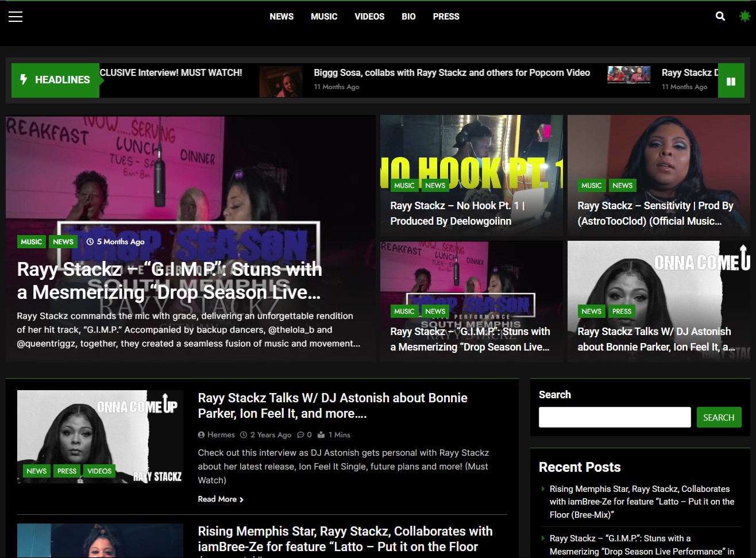Image resolution: width=756 pixels, height=558 pixels.
Task: Click VIDEOS tag on list post thumbnail
Action: coord(99,471)
